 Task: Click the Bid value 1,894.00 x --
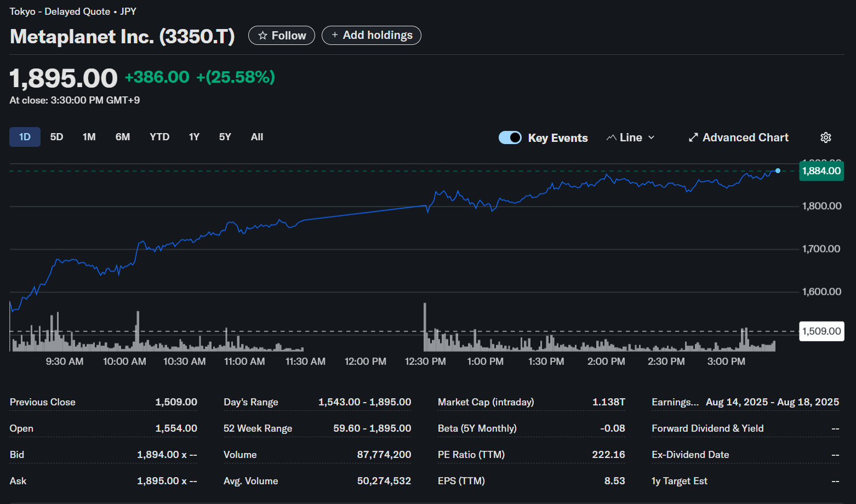(x=167, y=455)
